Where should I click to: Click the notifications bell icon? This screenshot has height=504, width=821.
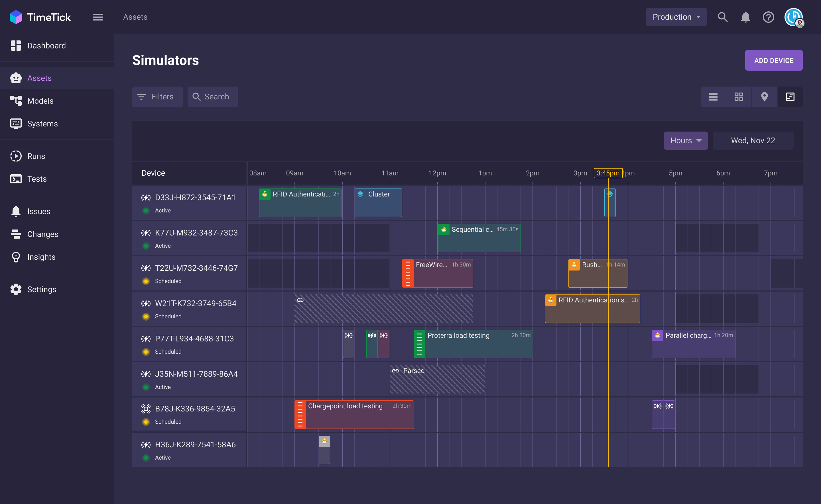coord(745,17)
